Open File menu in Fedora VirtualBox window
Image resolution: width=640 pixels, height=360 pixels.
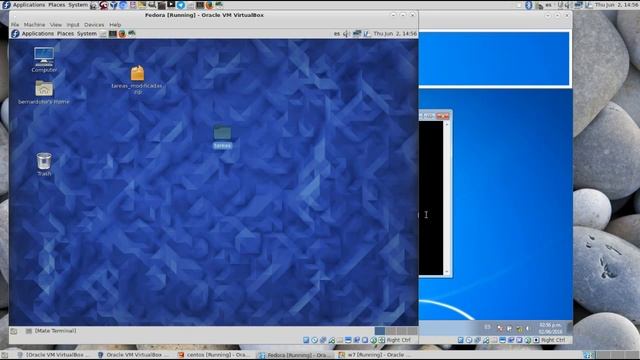(x=15, y=24)
